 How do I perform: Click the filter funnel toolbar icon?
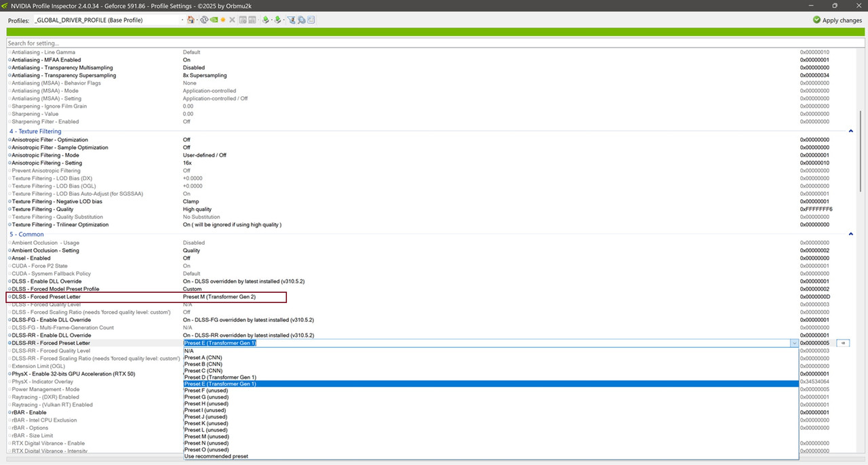291,20
